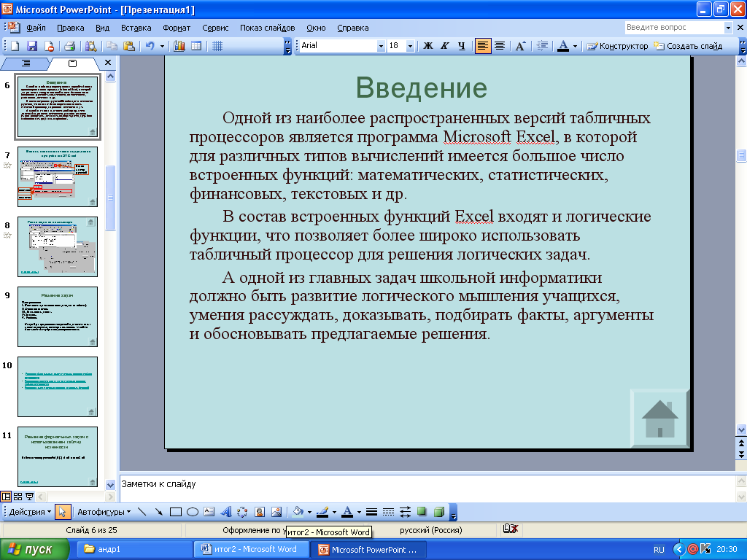Insert a table from the standard toolbar
Screen dimensions: 747x560
pyautogui.click(x=196, y=46)
